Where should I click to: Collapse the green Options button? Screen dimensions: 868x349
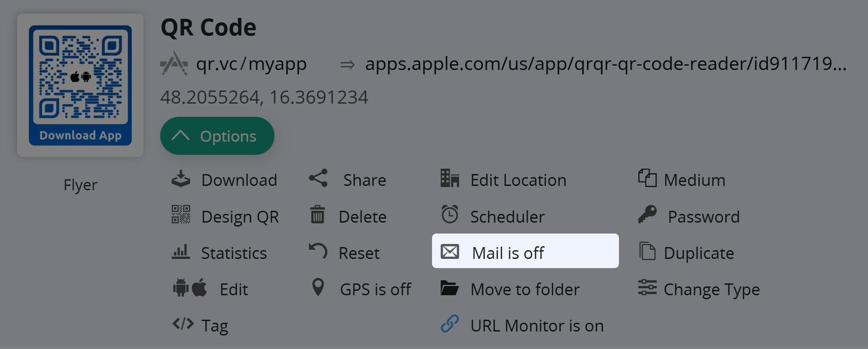[x=217, y=136]
